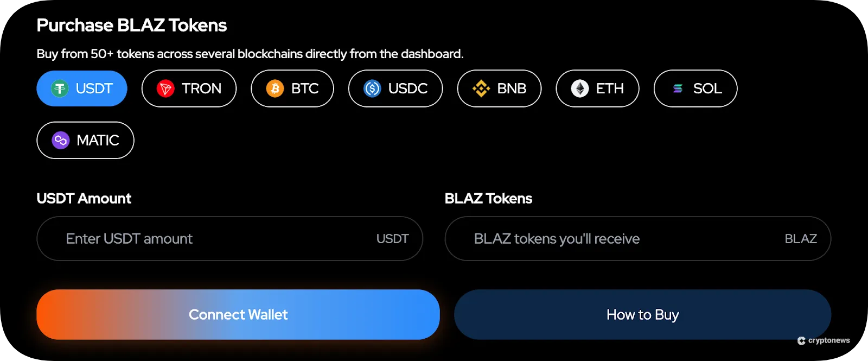Select the BNB diamond icon
The width and height of the screenshot is (868, 361).
pyautogui.click(x=481, y=88)
